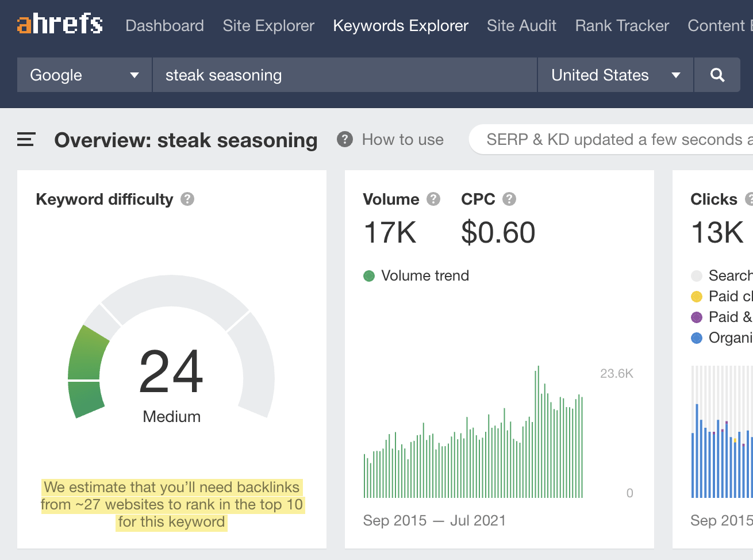Open the Rank Tracker section
The width and height of the screenshot is (753, 560).
[621, 25]
